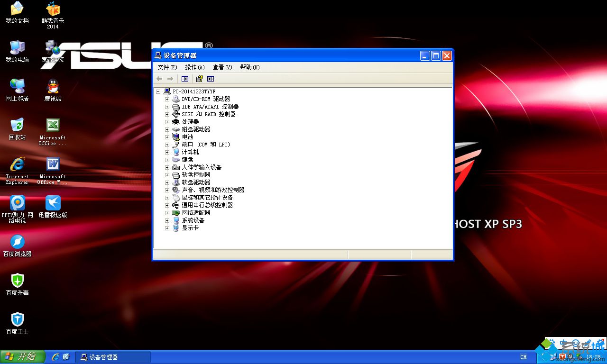Screen dimensions: 607x364
Task: Select the 网络适配器 network card icon
Action: pyautogui.click(x=176, y=213)
